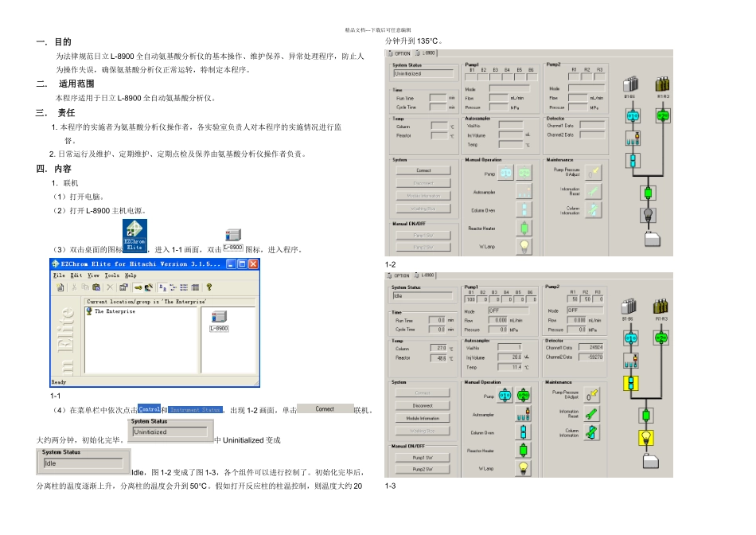Click the inline Connect button in step 4 text
756x535 pixels.
[325, 408]
